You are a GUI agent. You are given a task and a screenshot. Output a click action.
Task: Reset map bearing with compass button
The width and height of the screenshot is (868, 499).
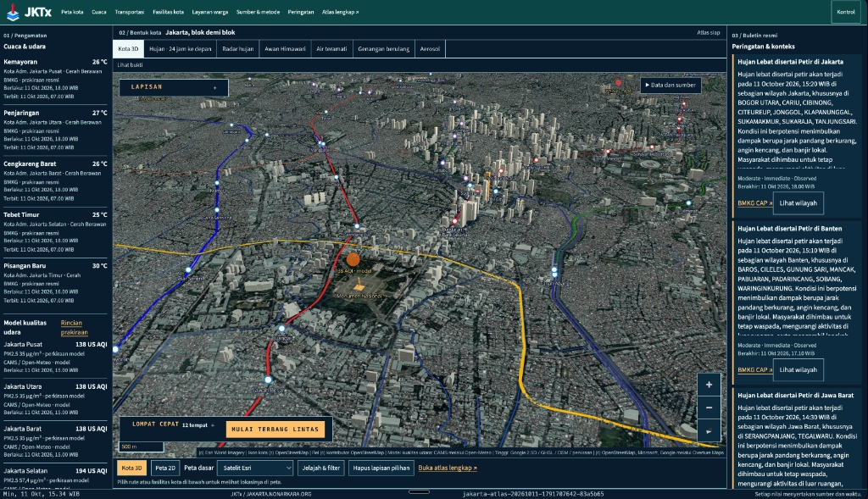pyautogui.click(x=709, y=431)
